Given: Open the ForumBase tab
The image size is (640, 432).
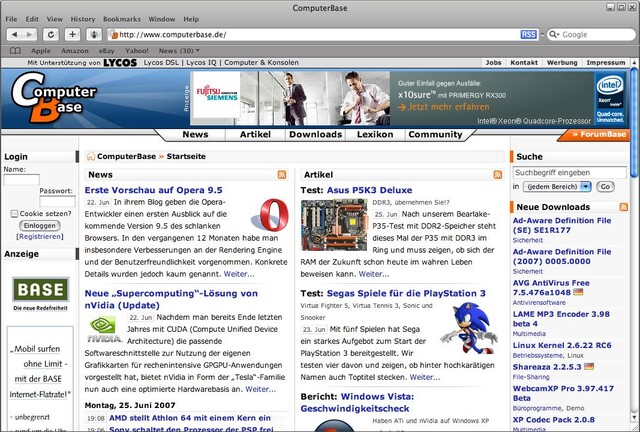Looking at the screenshot, I should pos(596,135).
